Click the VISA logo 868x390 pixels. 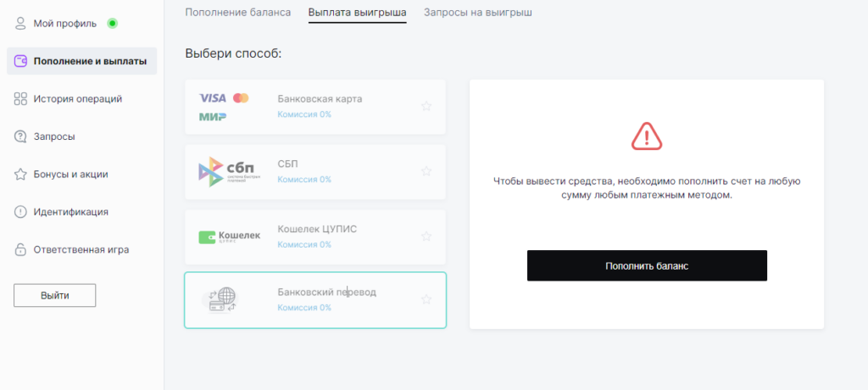coord(213,98)
